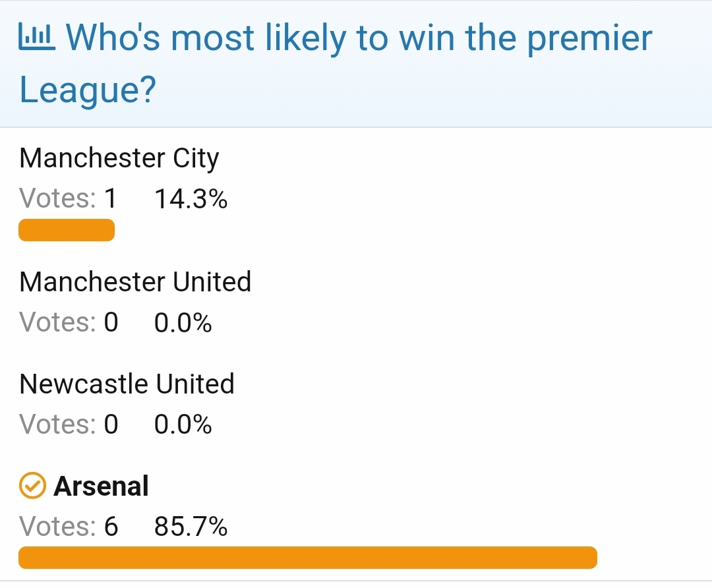The width and height of the screenshot is (712, 588).
Task: Click Manchester City's 14.3% percentage
Action: pos(191,199)
